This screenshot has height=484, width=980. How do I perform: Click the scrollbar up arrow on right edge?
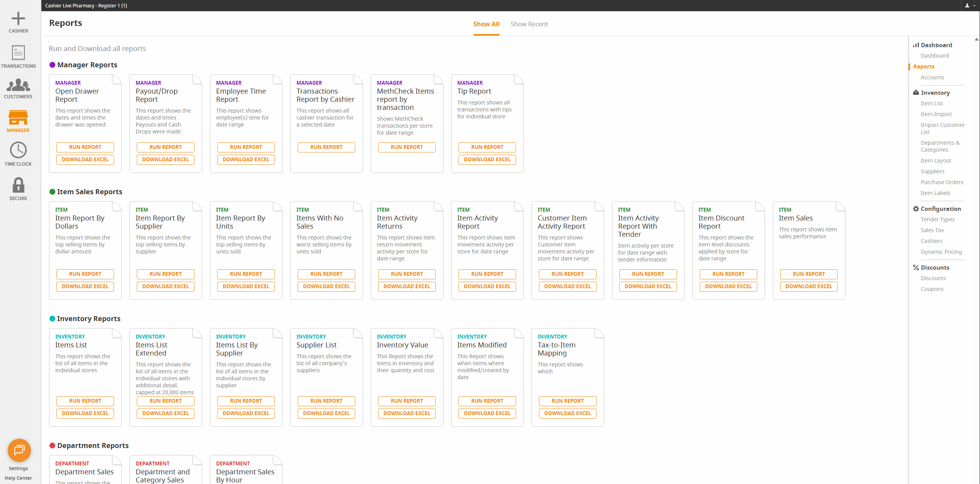pyautogui.click(x=977, y=39)
